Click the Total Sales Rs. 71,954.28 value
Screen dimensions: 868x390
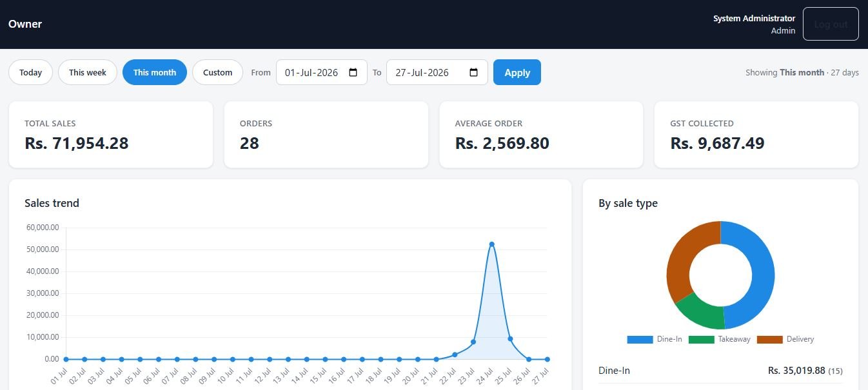click(77, 143)
